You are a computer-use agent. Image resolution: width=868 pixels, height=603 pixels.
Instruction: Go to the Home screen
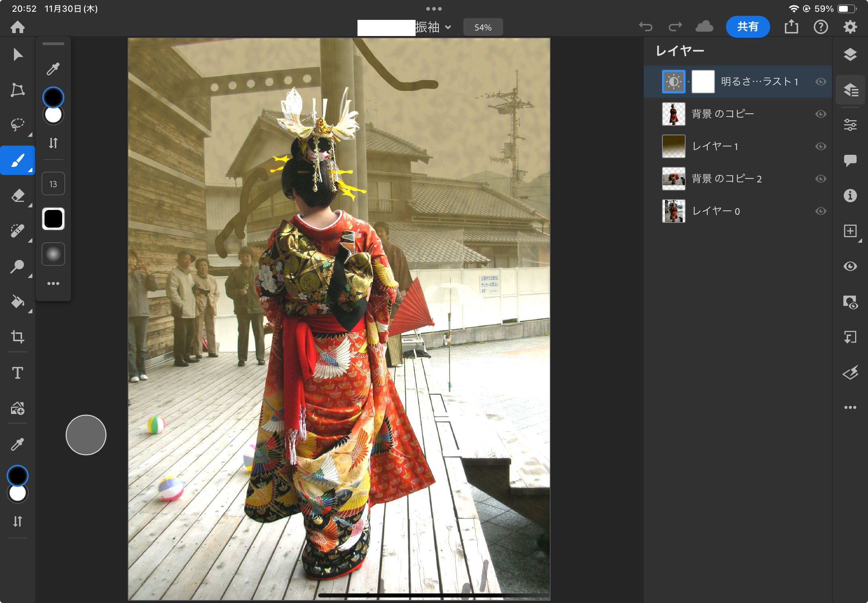17,27
